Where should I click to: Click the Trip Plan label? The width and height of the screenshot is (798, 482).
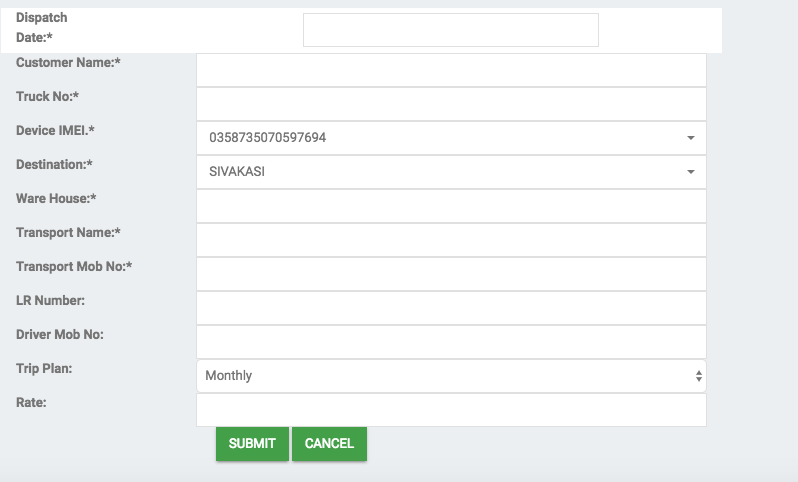(44, 368)
